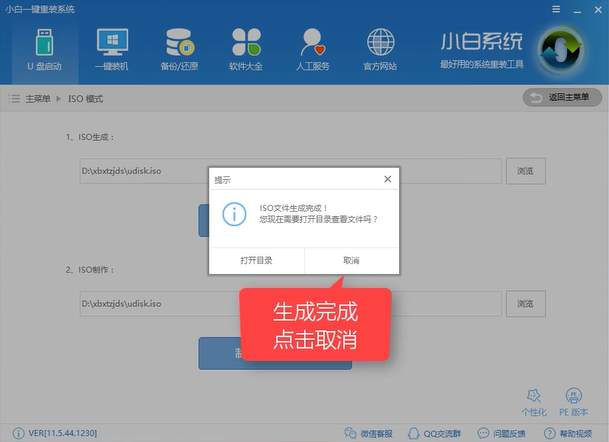Click 返回主菜单 button
The image size is (609, 442).
pyautogui.click(x=562, y=97)
